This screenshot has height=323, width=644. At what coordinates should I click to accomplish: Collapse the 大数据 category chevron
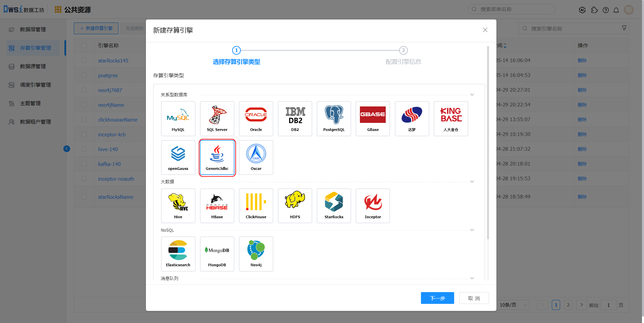tap(472, 182)
